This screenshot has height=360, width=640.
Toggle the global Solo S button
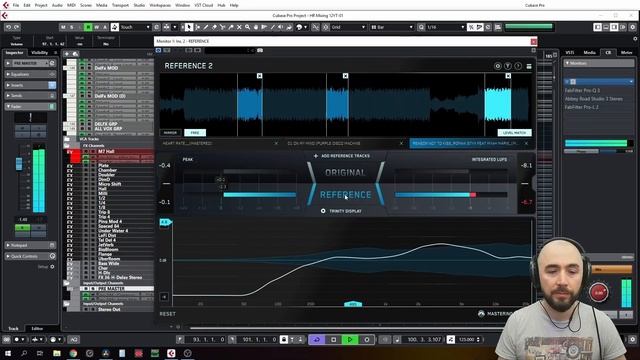[x=71, y=27]
